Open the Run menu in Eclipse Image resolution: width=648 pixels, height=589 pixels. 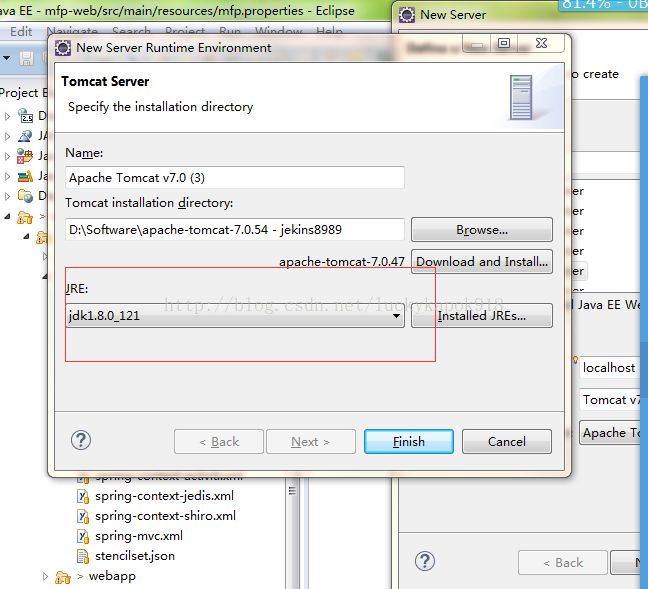230,31
